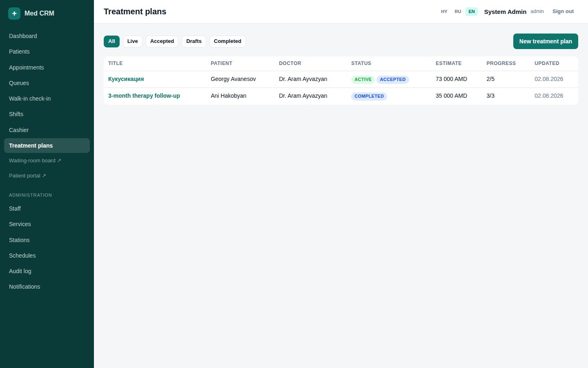Open the Кукусикация treatment plan
Viewport: 588px width, 368px height.
[126, 79]
